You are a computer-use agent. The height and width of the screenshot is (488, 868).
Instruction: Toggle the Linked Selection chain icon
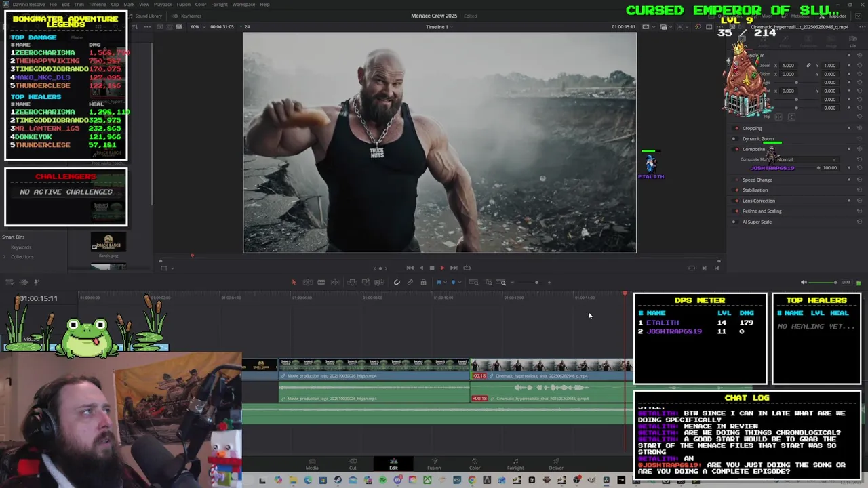(x=410, y=282)
